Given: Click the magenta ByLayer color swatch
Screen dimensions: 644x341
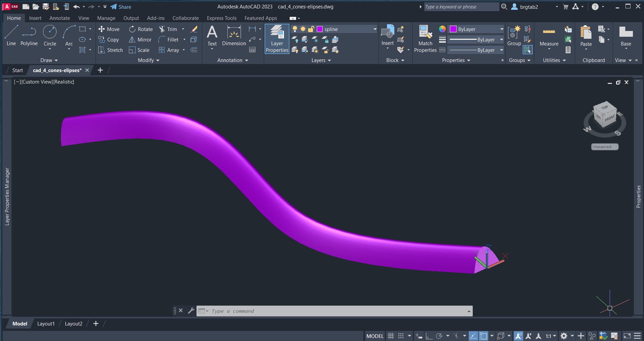Looking at the screenshot, I should [x=453, y=29].
